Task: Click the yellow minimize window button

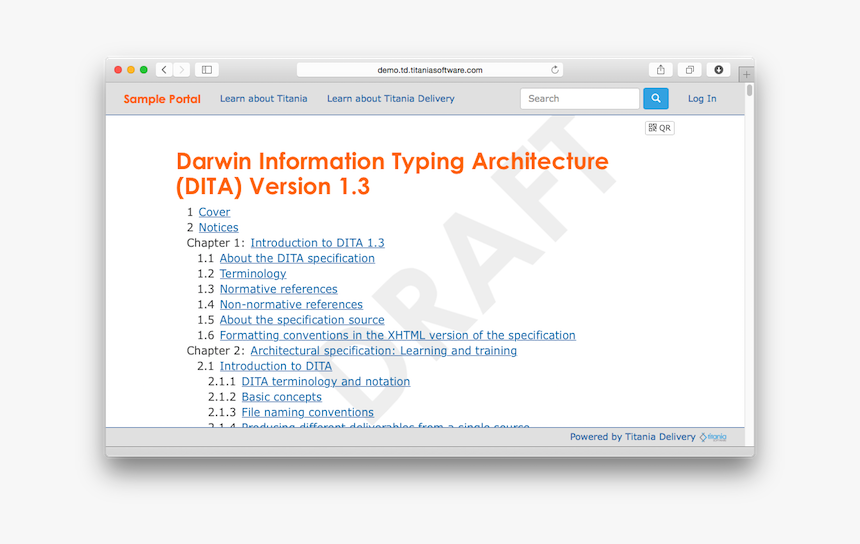Action: click(131, 70)
